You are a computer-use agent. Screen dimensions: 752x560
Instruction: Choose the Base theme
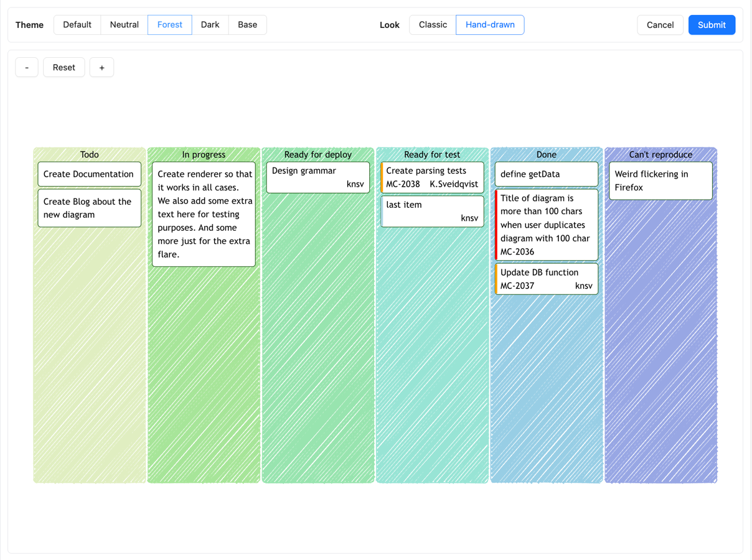247,25
